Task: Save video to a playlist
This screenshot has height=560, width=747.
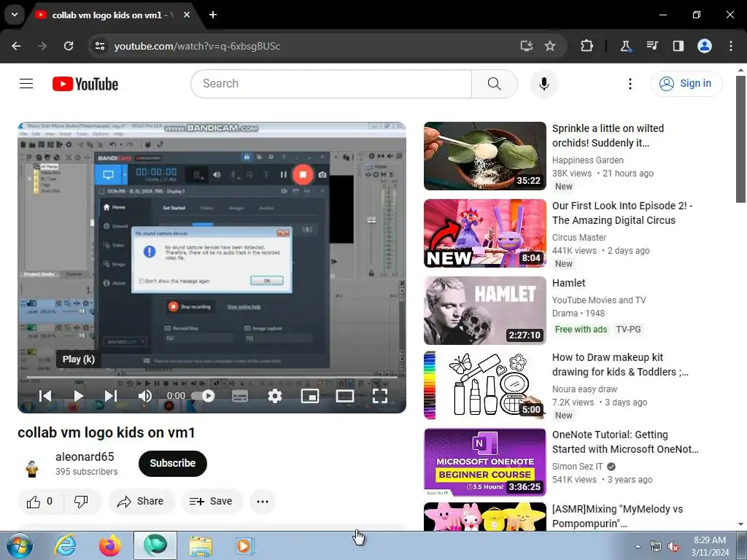Action: [212, 502]
